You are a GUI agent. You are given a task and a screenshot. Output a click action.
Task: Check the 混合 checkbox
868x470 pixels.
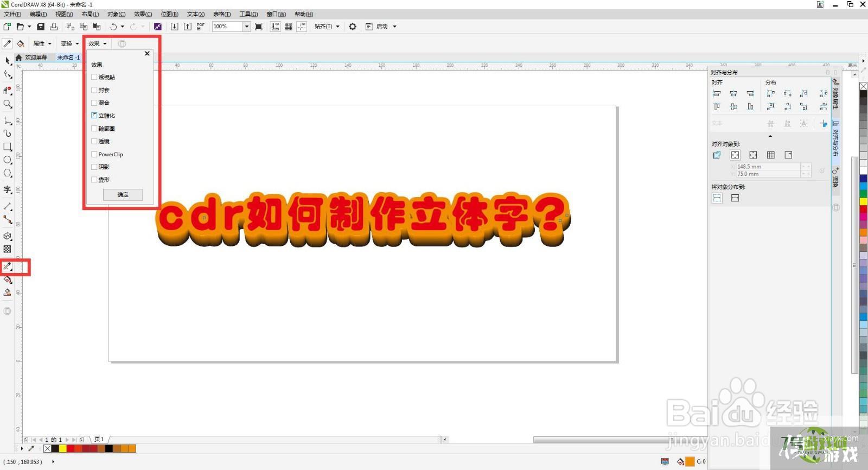click(x=94, y=103)
